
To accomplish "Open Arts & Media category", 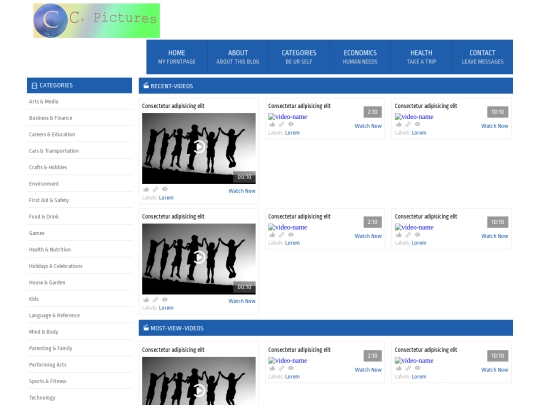I will 43,102.
